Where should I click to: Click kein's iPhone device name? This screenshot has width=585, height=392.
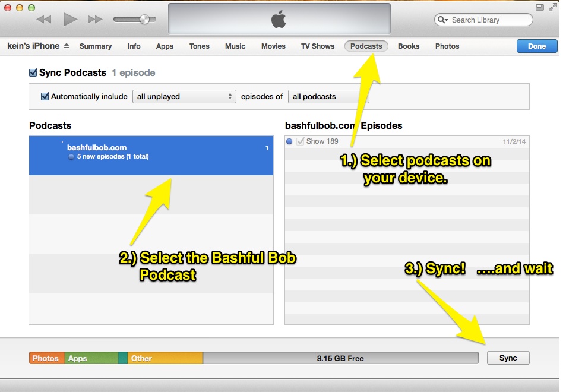click(x=33, y=46)
